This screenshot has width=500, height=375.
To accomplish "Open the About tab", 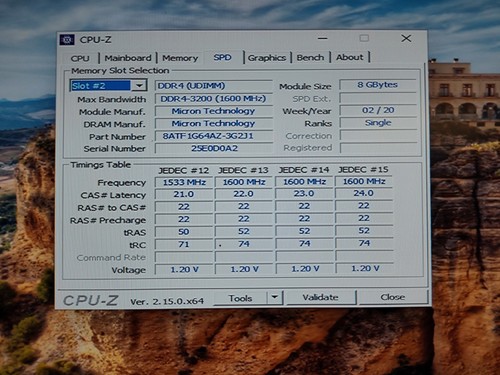I will point(350,57).
